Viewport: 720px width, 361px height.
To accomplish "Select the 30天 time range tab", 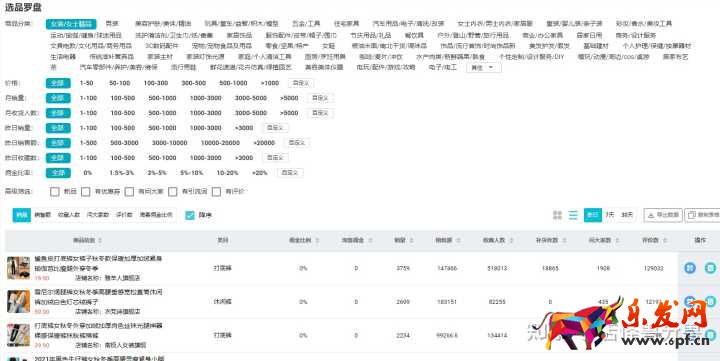I will (627, 215).
